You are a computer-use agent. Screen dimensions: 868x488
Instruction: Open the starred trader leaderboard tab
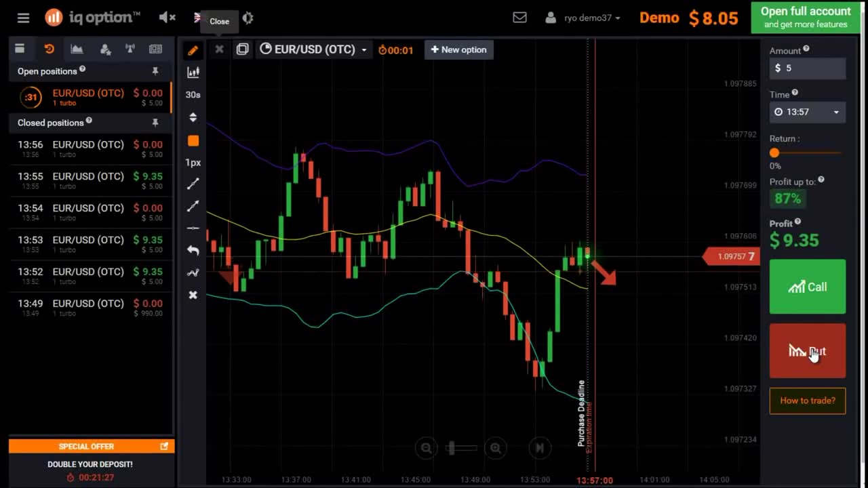tap(105, 49)
